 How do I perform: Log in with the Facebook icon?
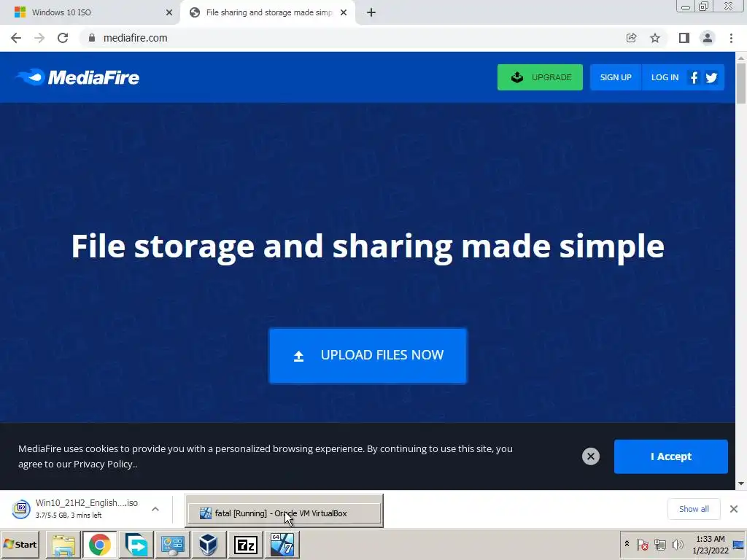tap(694, 77)
